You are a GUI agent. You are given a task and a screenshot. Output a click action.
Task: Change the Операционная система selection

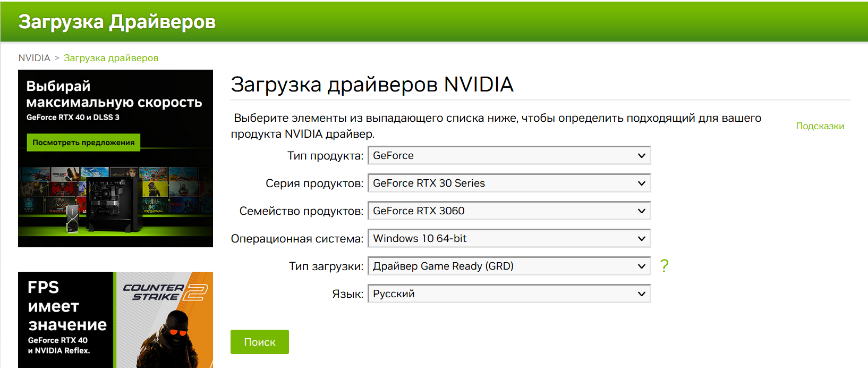508,239
